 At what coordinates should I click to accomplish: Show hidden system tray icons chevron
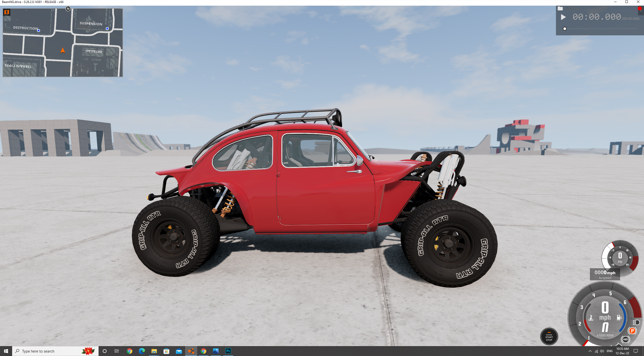click(x=590, y=351)
